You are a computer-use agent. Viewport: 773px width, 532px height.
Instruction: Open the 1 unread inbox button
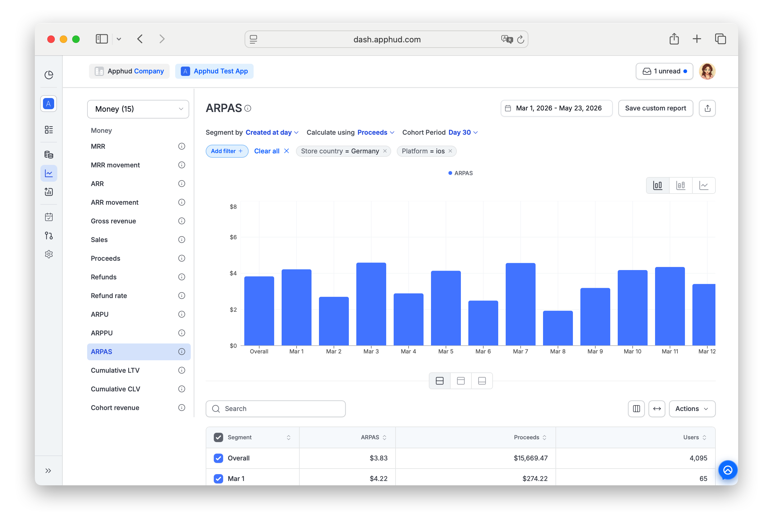tap(664, 71)
